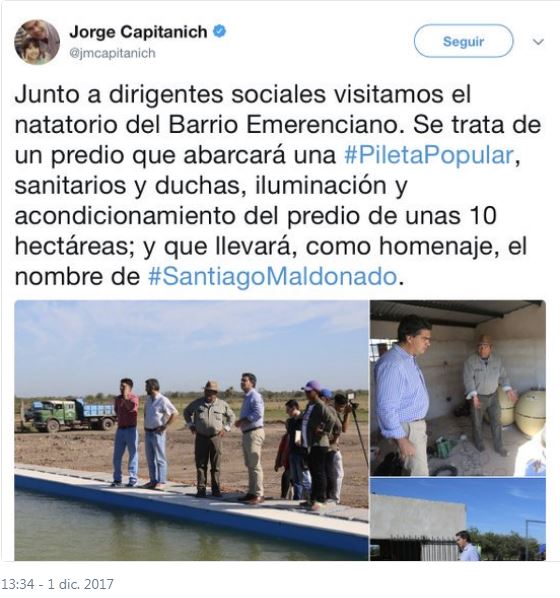Open the @jmcapitanich handle link
This screenshot has height=598, width=560.
point(112,53)
